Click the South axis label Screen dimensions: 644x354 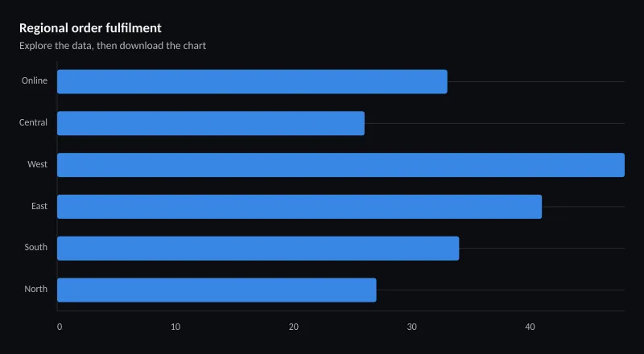(x=35, y=247)
